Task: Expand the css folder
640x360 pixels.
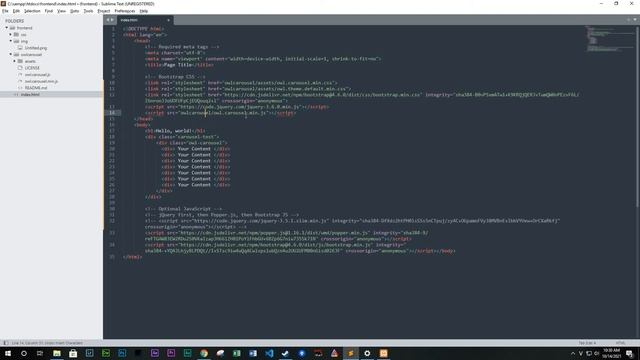Action: click(x=11, y=35)
